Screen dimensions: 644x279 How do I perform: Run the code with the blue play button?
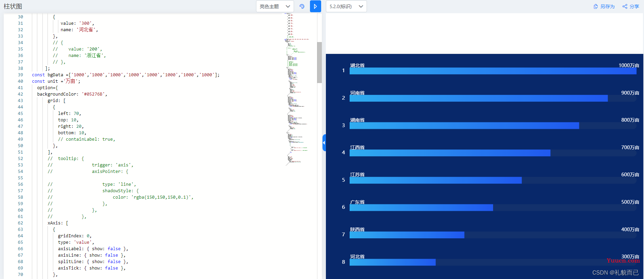(315, 6)
